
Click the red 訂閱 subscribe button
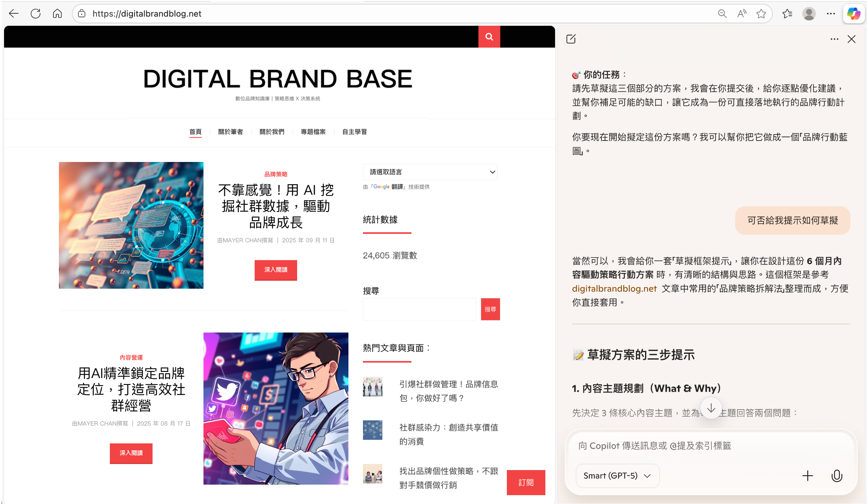[x=525, y=483]
